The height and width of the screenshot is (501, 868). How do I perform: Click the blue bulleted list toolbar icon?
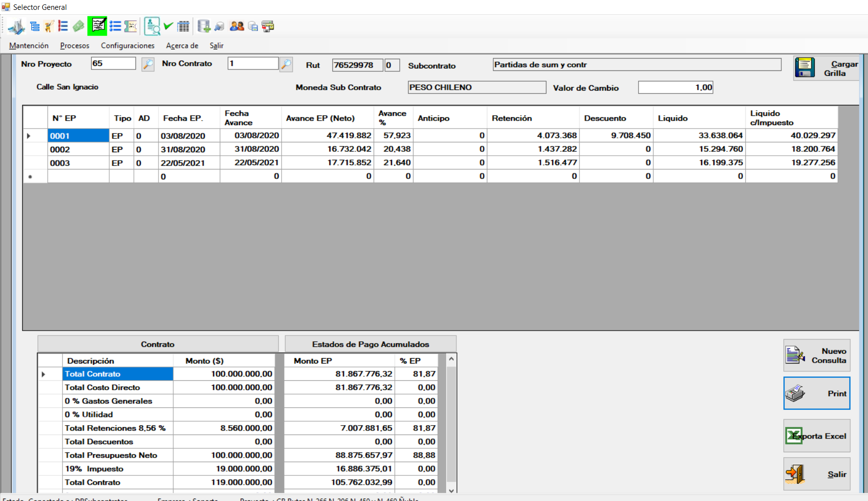point(115,26)
